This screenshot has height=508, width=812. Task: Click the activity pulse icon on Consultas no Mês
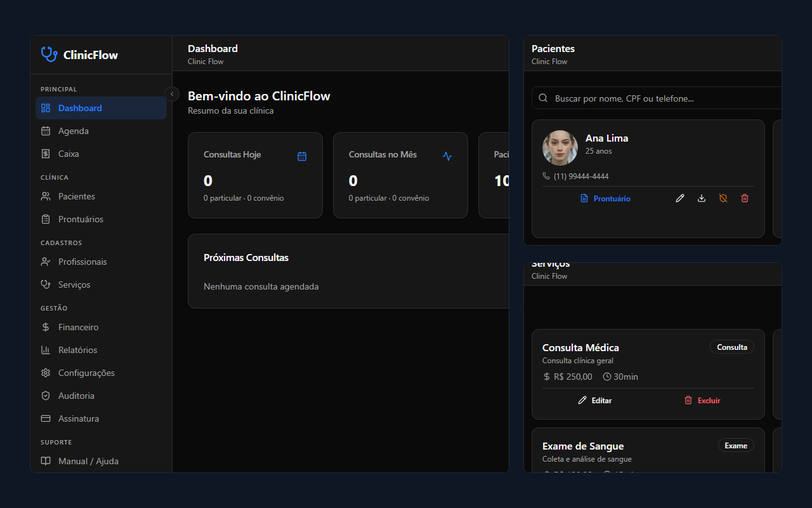point(447,156)
